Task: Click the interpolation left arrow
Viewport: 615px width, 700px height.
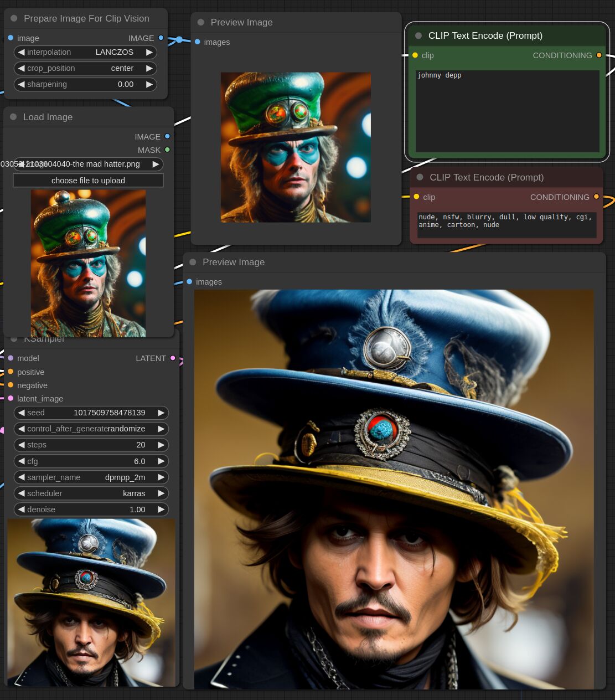Action: coord(21,52)
